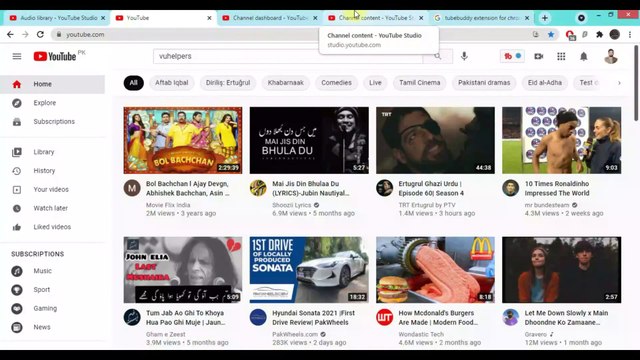Screen dimensions: 640x360
Task: Open Let Me Down Slowly video thumbnail
Action: point(562,270)
